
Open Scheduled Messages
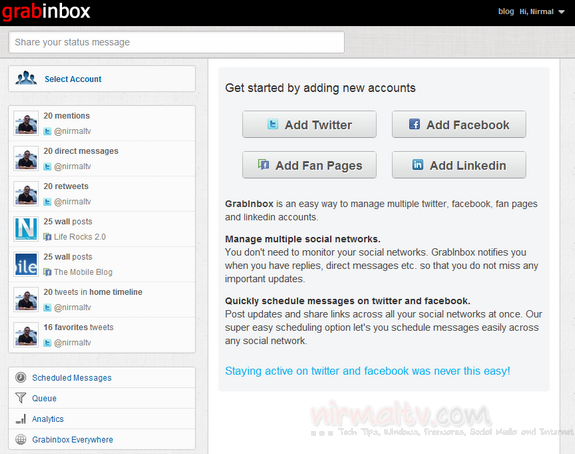pos(72,378)
